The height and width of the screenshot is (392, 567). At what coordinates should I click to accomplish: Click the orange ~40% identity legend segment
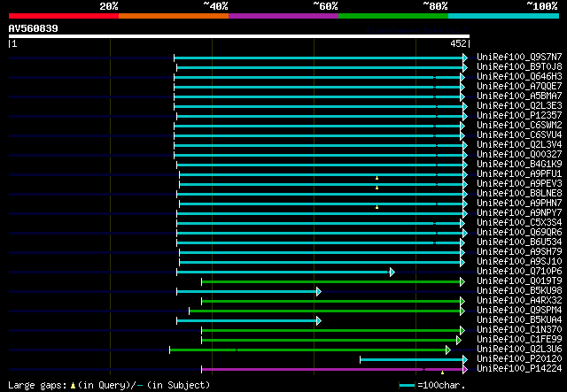(x=174, y=16)
